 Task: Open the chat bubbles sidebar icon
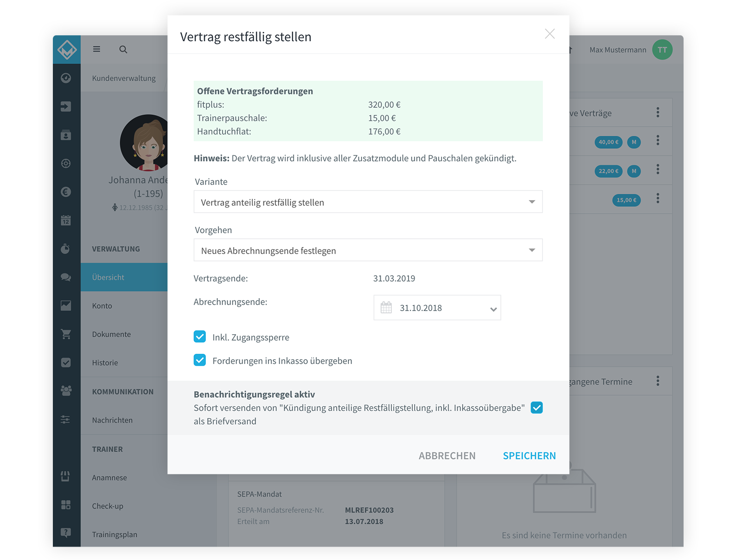(66, 277)
